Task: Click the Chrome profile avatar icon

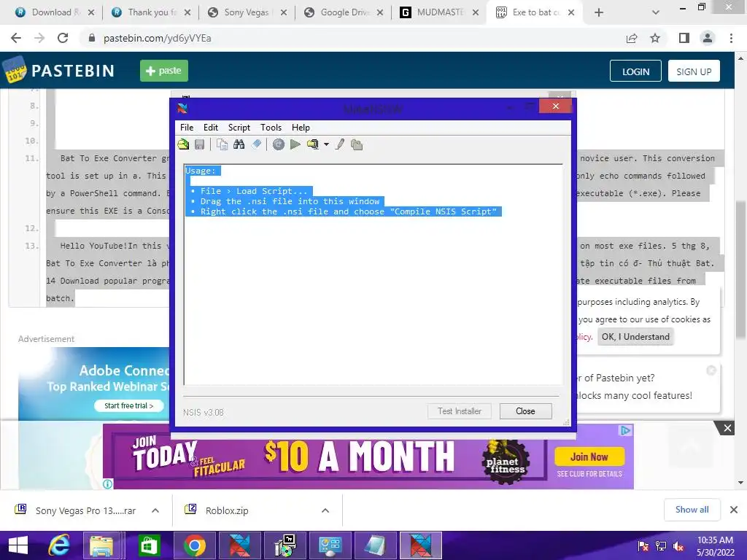Action: (708, 38)
